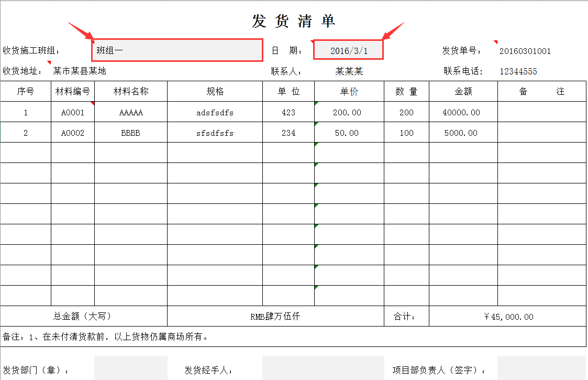Select unit cell 423
The image size is (588, 380).
(289, 112)
